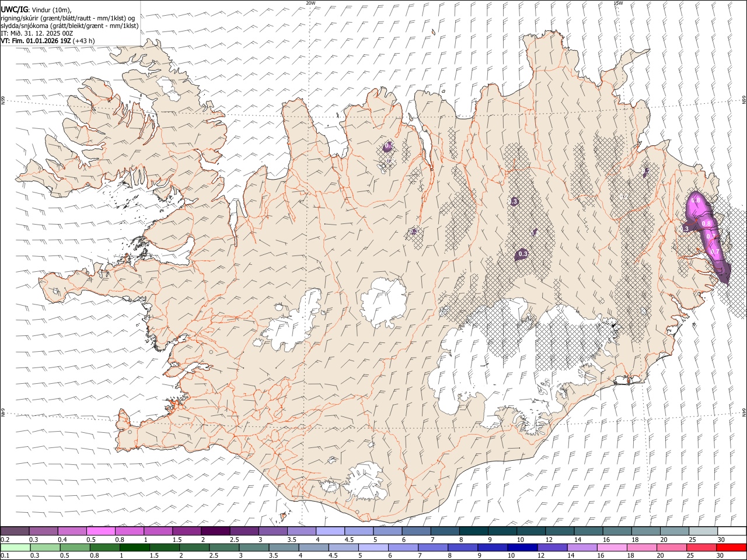Click the lower legend swatch between 7 and 8
The height and width of the screenshot is (560, 747).
[x=432, y=547]
